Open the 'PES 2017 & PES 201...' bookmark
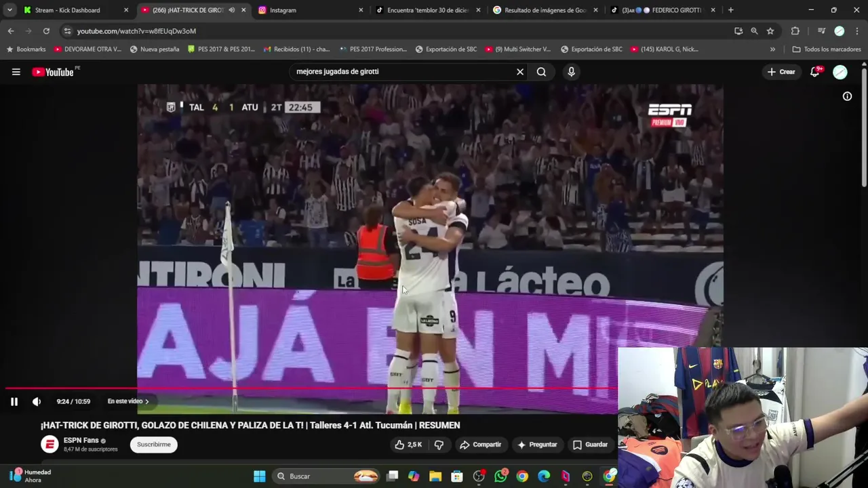 coord(221,49)
